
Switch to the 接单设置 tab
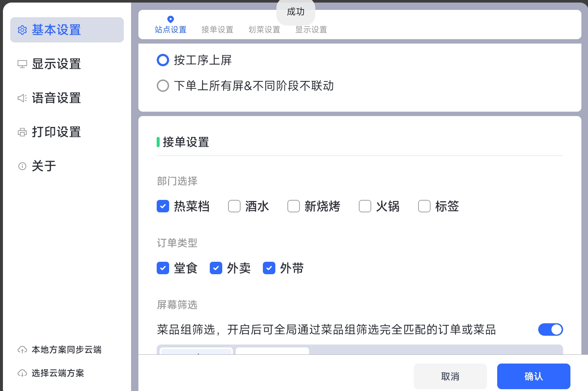point(217,30)
